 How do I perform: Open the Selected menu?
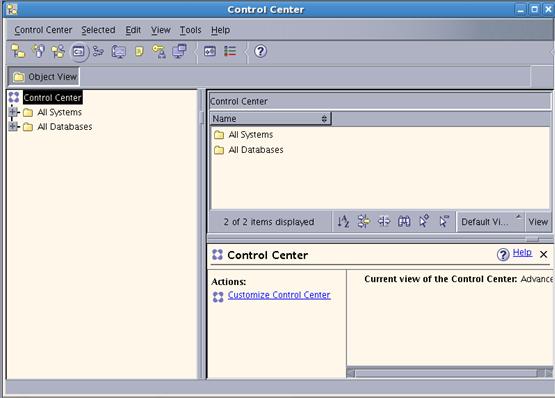click(98, 30)
